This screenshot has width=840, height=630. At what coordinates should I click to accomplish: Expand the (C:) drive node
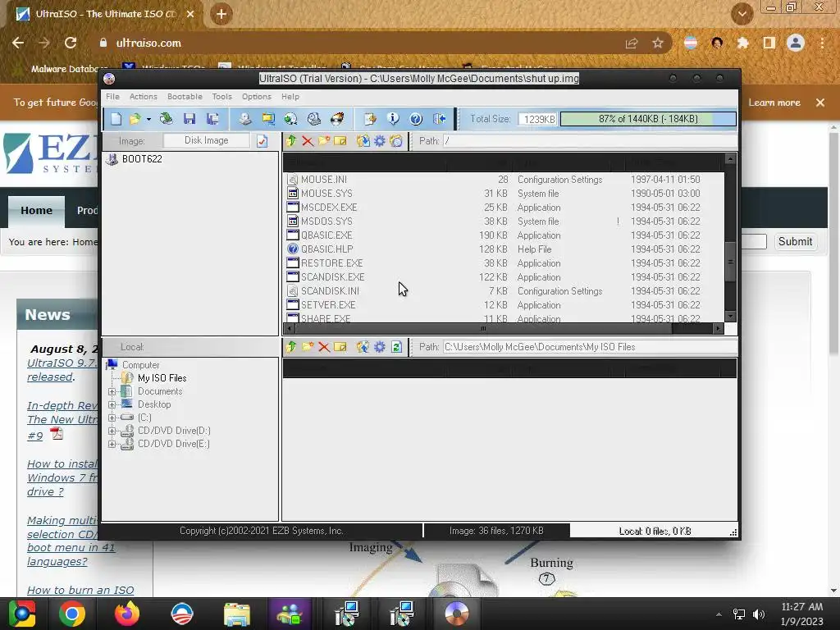(x=112, y=418)
